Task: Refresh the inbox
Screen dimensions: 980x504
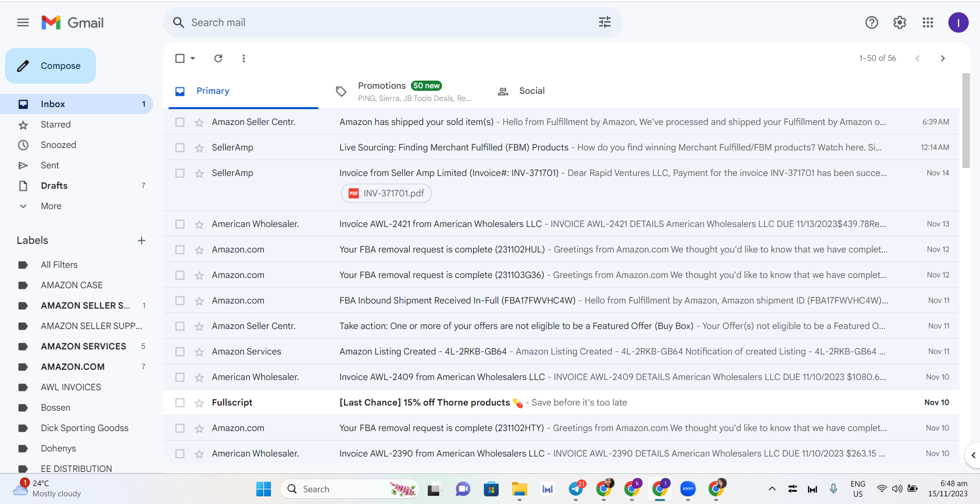Action: click(x=218, y=58)
